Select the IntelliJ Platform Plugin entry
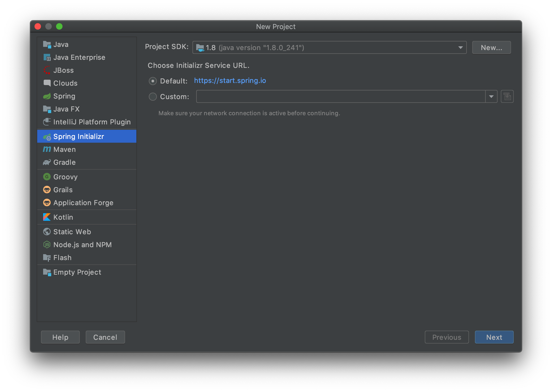 click(x=87, y=122)
